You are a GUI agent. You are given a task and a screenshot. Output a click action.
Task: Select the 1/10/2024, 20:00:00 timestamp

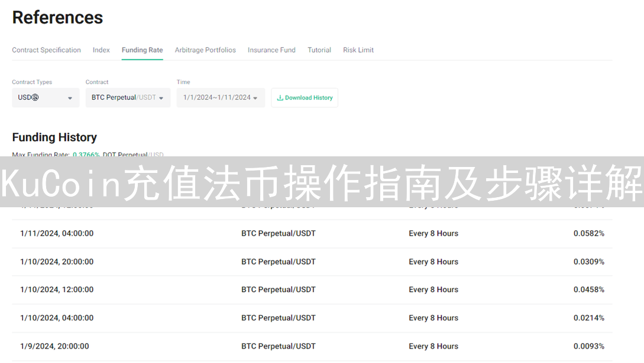(57, 262)
